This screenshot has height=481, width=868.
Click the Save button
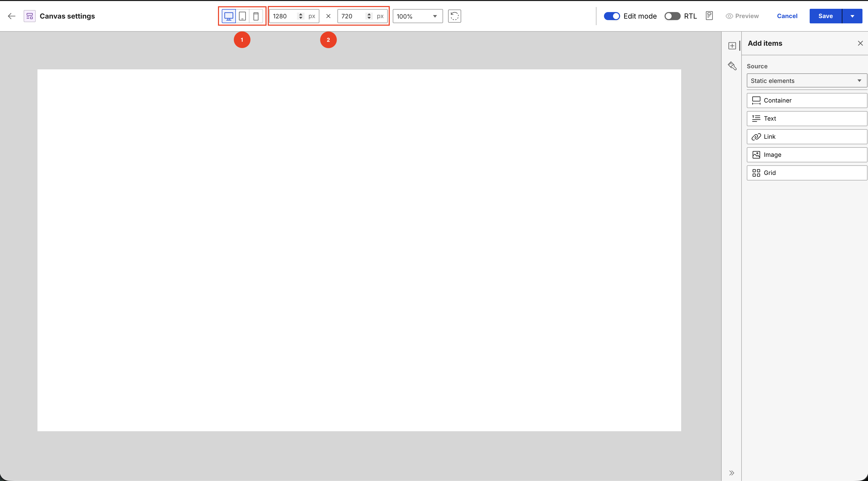[x=826, y=16]
